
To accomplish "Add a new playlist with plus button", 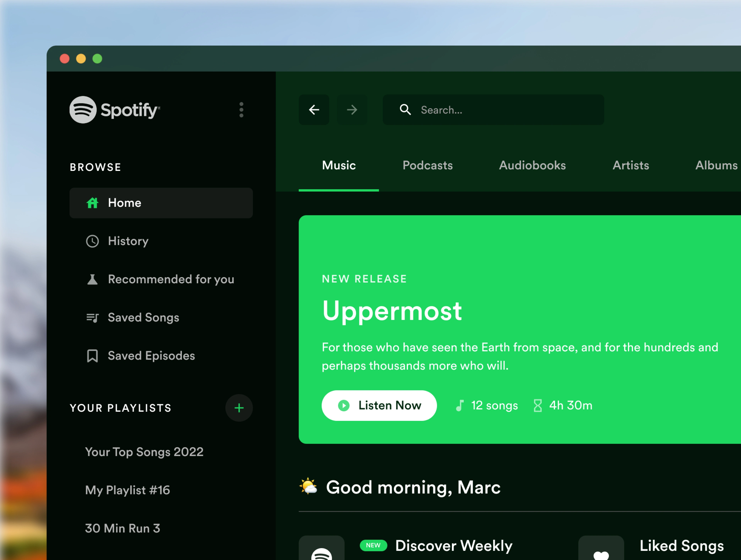I will [239, 408].
